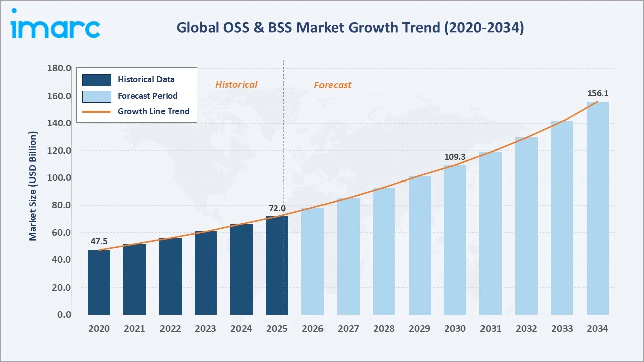
Task: Click the 109.3 value marker
Action: click(x=454, y=157)
